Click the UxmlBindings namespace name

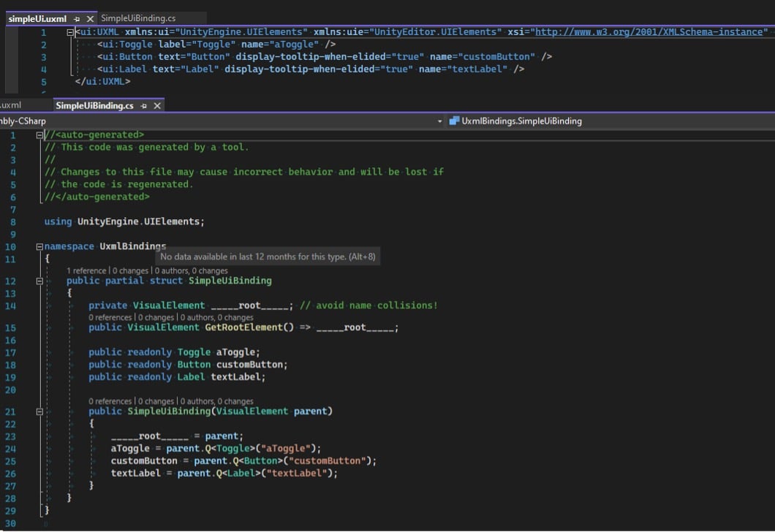click(x=133, y=246)
